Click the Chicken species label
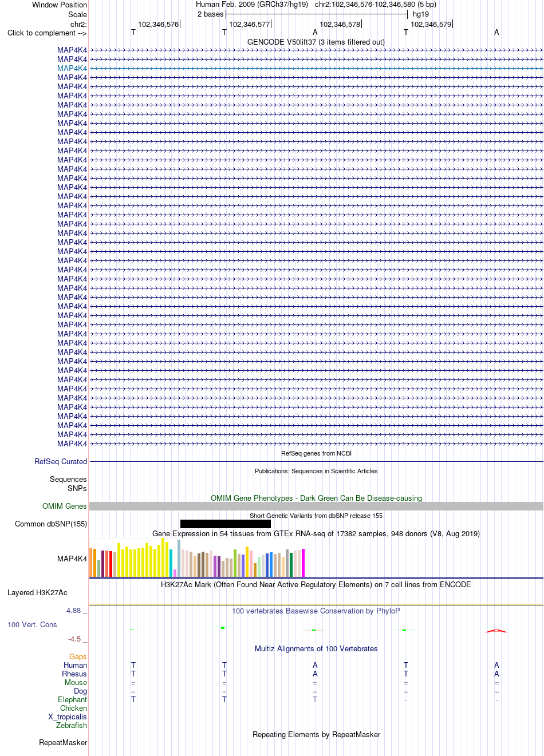The image size is (544, 756). [x=73, y=708]
